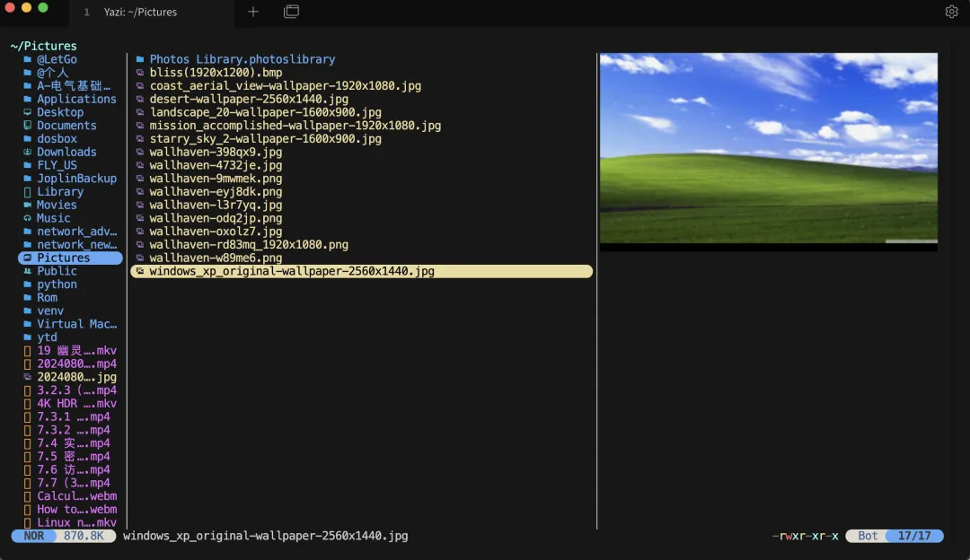Open the tab overview icon
The height and width of the screenshot is (560, 970).
(291, 12)
